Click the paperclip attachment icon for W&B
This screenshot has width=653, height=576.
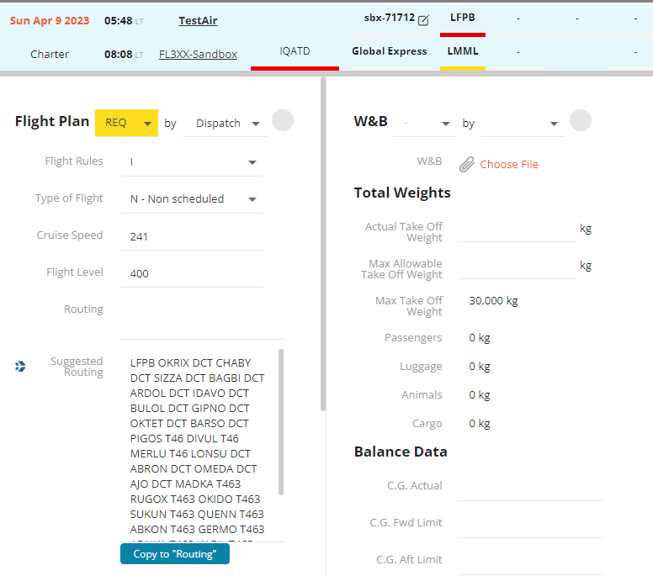point(466,164)
